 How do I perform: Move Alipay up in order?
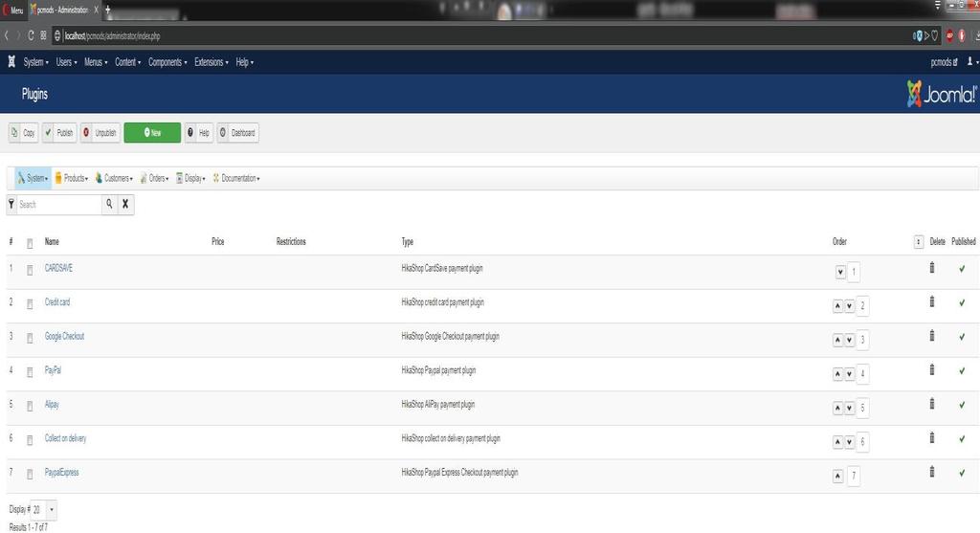(x=837, y=408)
